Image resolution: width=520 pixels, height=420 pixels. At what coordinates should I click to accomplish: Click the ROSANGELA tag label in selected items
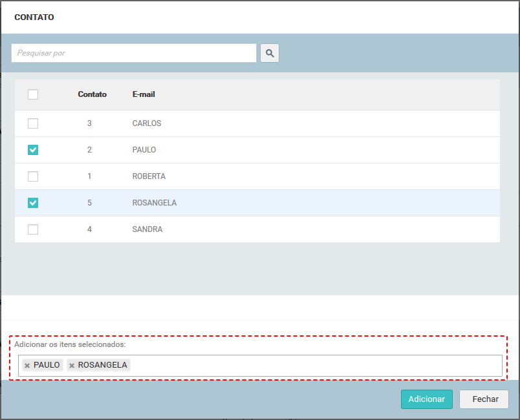[102, 365]
